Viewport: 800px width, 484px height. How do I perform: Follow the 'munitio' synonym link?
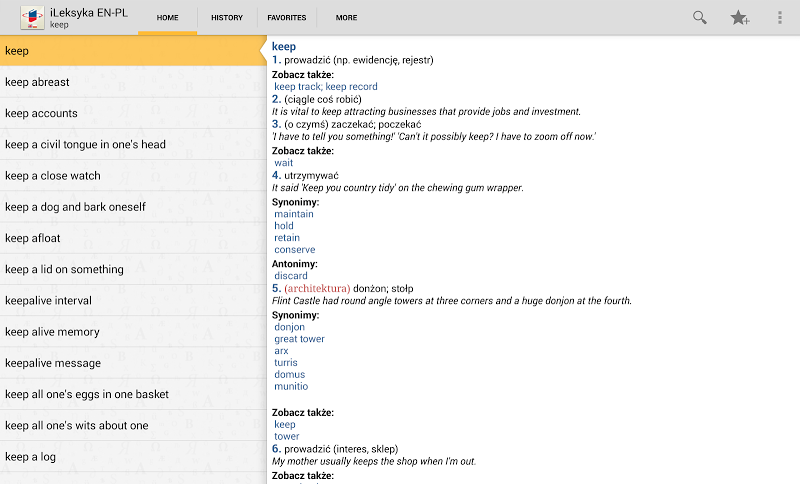click(x=291, y=386)
